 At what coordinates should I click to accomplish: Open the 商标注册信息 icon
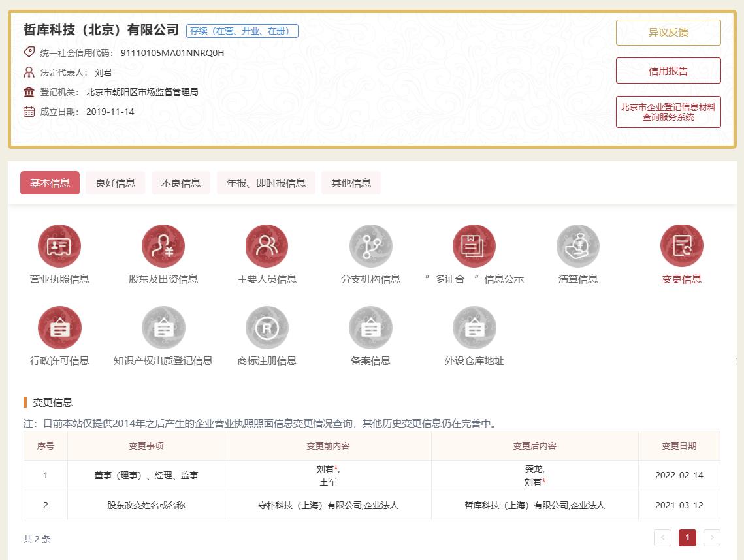point(267,328)
